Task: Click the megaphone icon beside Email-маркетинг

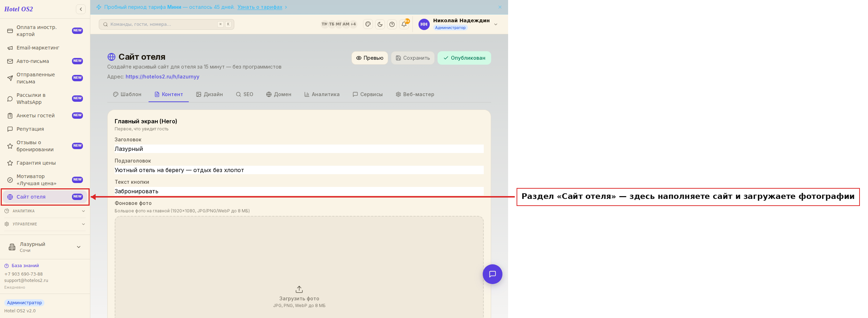Action: pyautogui.click(x=10, y=48)
